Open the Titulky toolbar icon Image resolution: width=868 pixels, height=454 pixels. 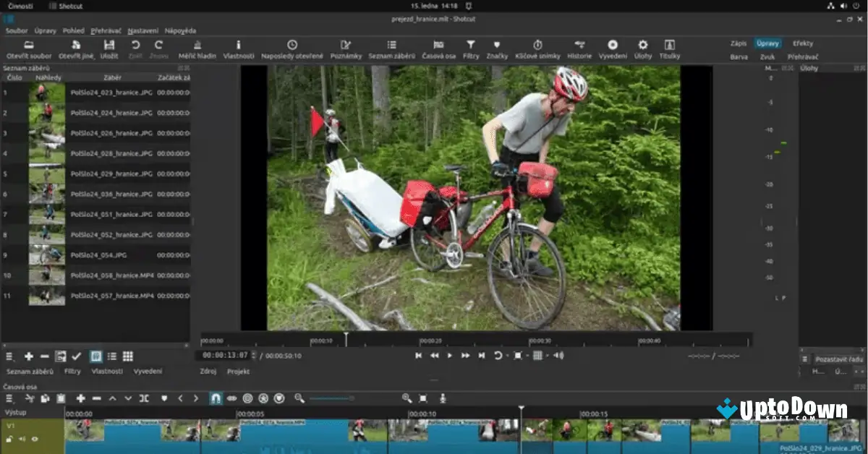point(669,45)
